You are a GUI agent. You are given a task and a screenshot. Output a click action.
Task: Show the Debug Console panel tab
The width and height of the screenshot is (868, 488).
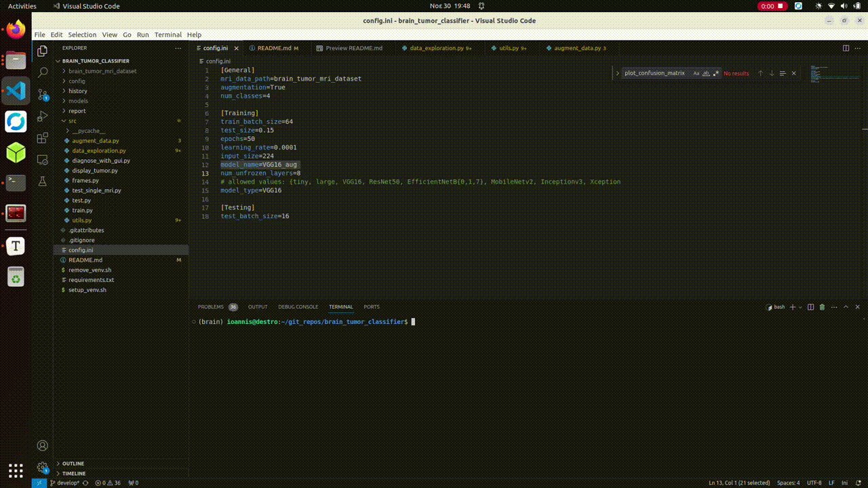point(298,307)
